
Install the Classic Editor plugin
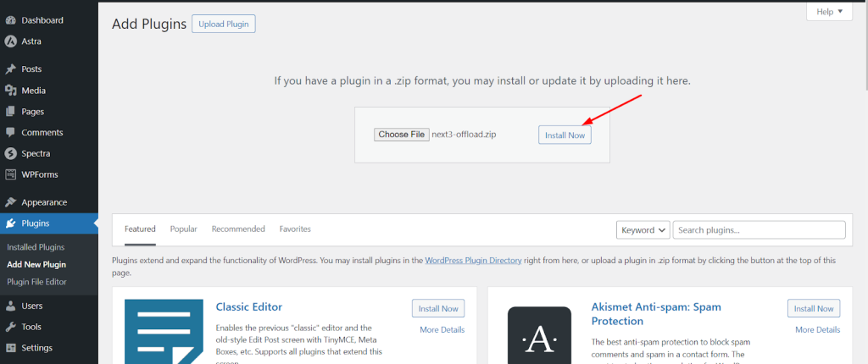point(438,309)
